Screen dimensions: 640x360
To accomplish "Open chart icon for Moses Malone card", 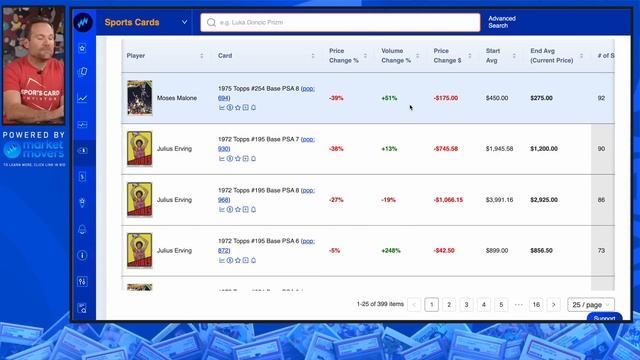I will (x=222, y=108).
